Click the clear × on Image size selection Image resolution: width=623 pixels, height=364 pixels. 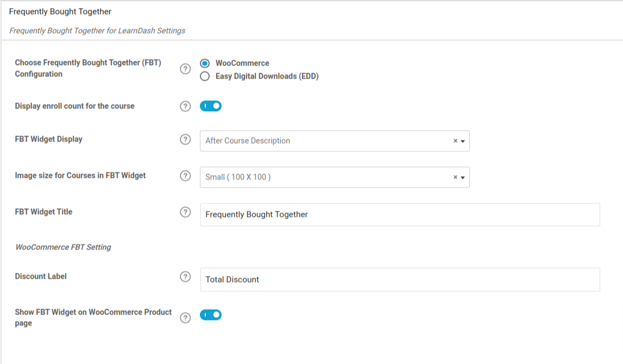click(454, 177)
